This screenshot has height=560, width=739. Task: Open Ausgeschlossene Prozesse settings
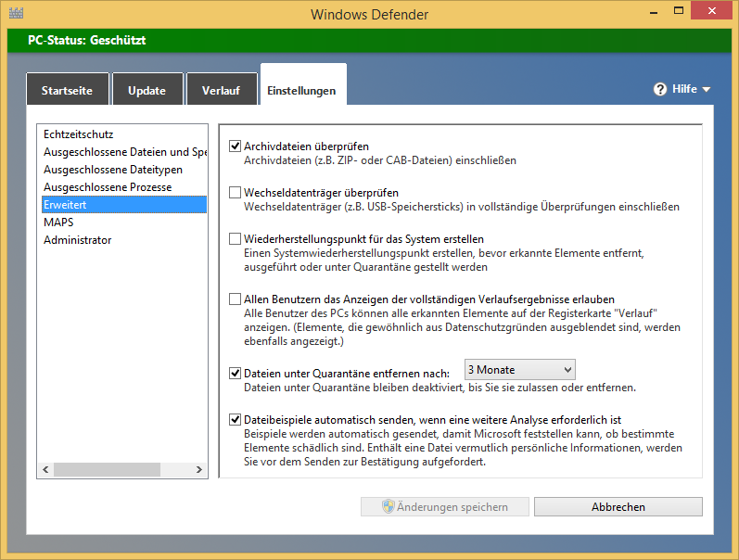coord(124,187)
